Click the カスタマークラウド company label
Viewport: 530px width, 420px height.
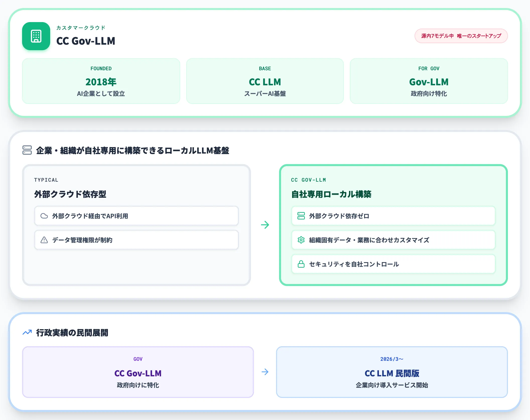pos(81,28)
